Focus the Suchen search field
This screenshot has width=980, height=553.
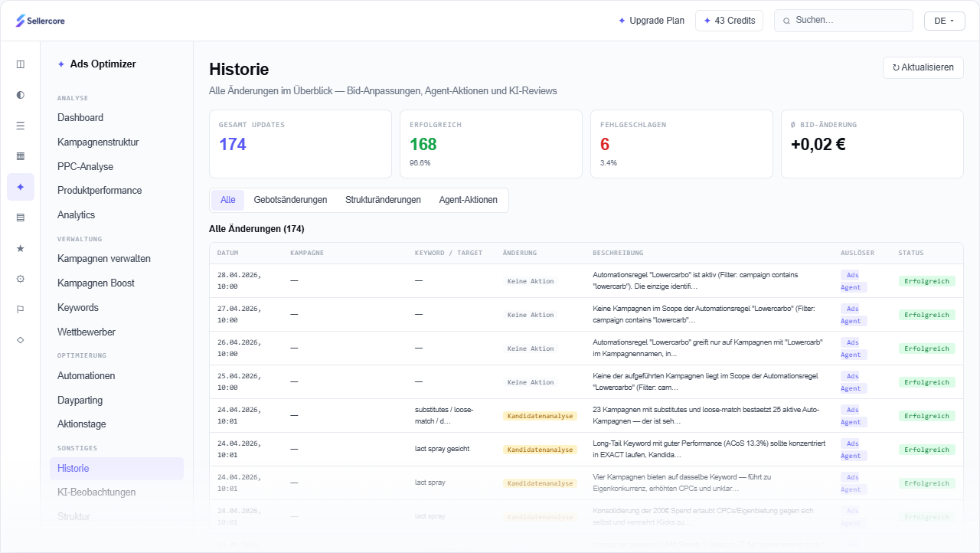click(844, 21)
